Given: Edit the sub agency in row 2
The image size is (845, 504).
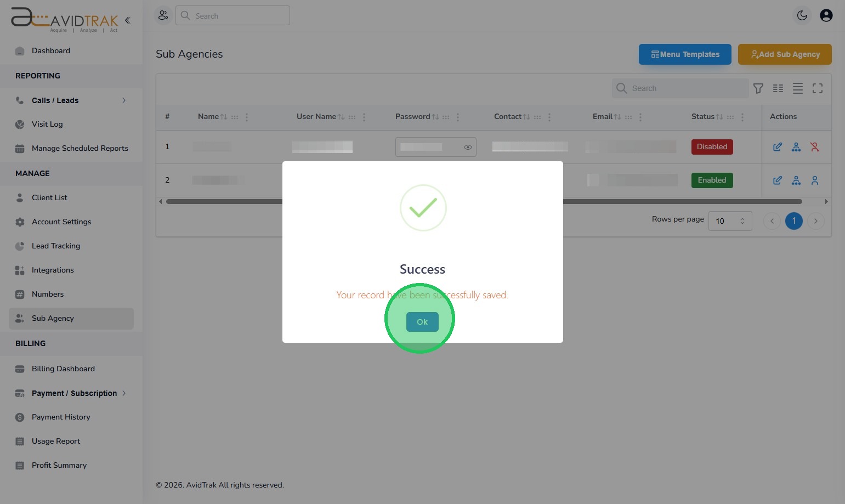Looking at the screenshot, I should click(x=778, y=180).
